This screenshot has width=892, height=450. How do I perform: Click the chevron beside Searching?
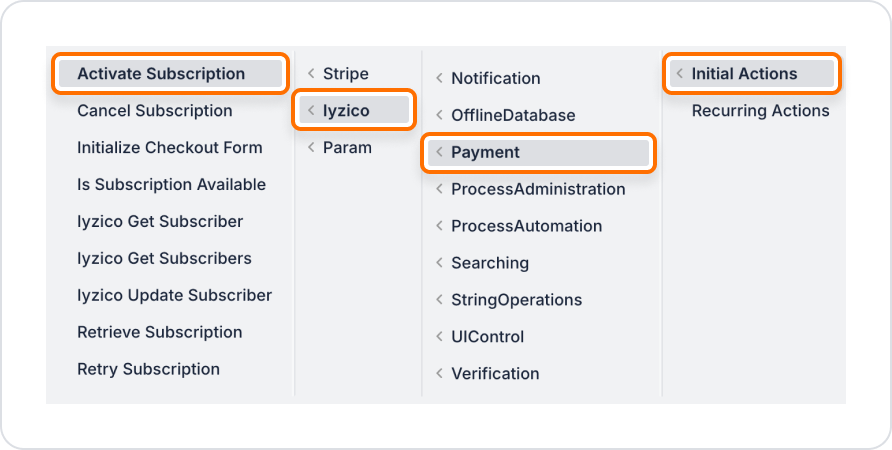tap(439, 263)
